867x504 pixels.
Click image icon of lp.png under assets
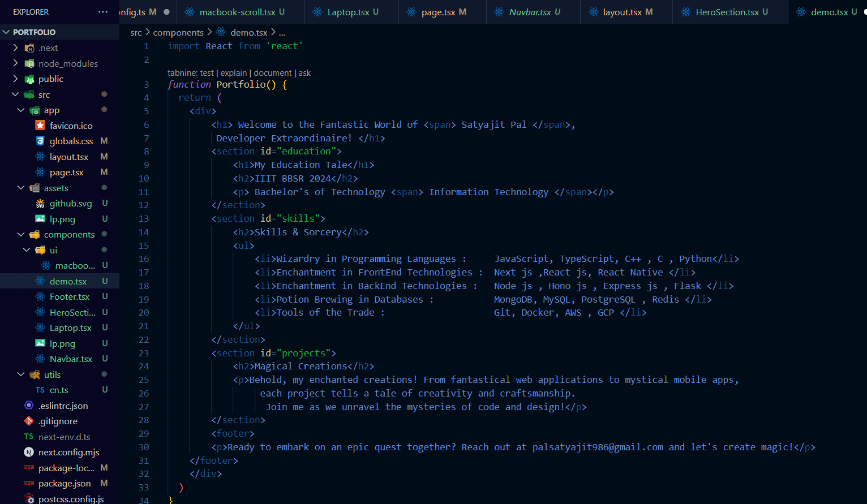40,219
